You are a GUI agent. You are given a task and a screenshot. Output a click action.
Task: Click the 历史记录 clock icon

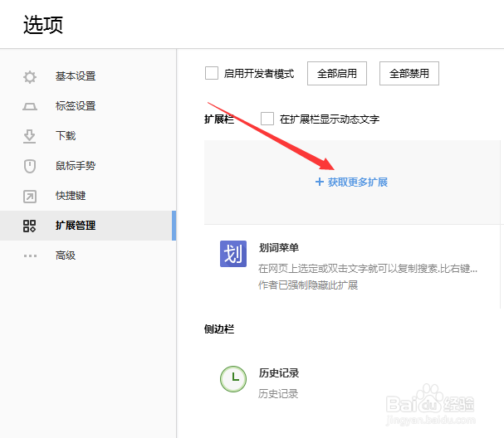[x=233, y=379]
